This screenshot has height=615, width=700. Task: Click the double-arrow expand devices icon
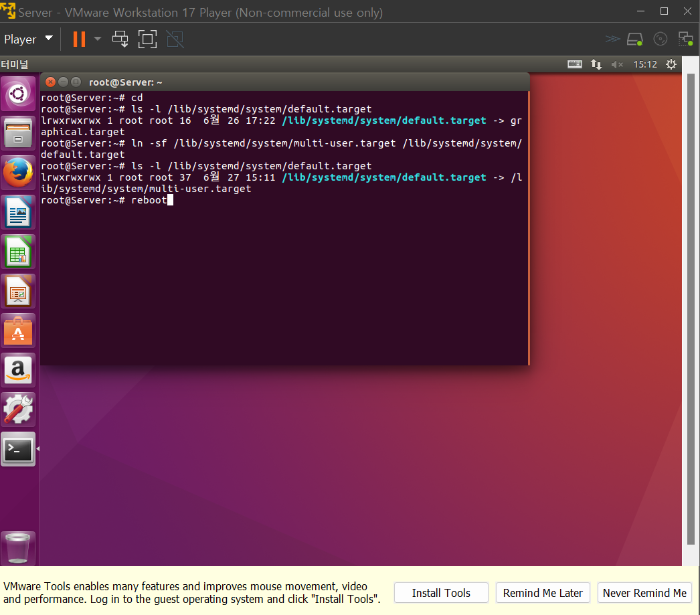[612, 39]
